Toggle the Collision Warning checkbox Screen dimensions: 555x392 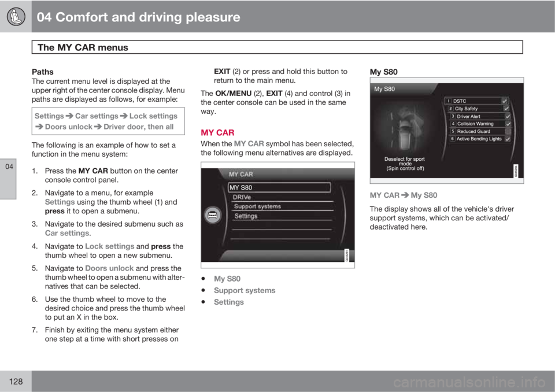click(508, 124)
